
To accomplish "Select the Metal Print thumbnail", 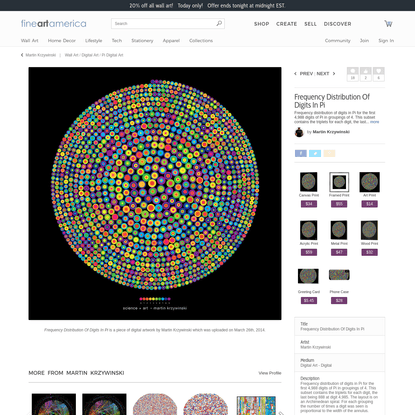I will pos(339,230).
